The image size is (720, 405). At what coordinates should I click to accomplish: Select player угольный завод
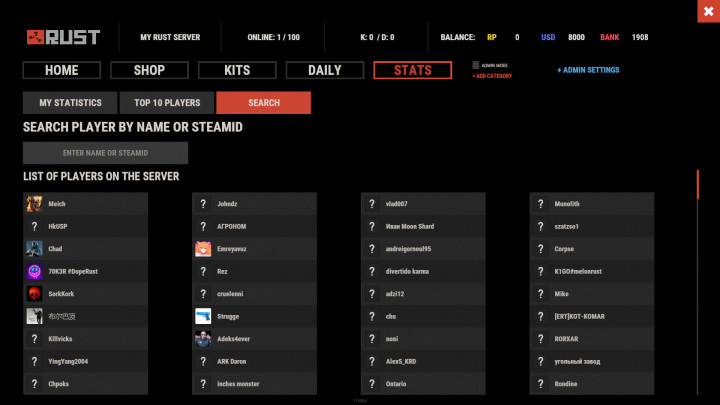point(592,361)
